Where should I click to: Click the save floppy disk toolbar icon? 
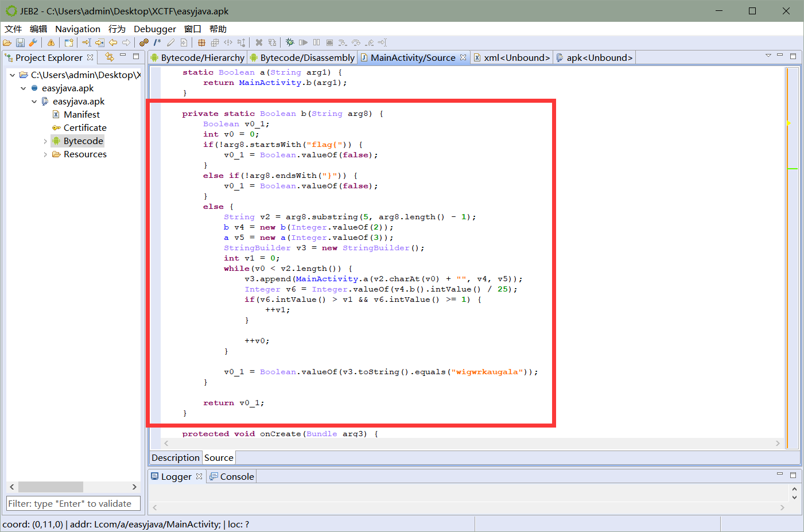click(20, 42)
